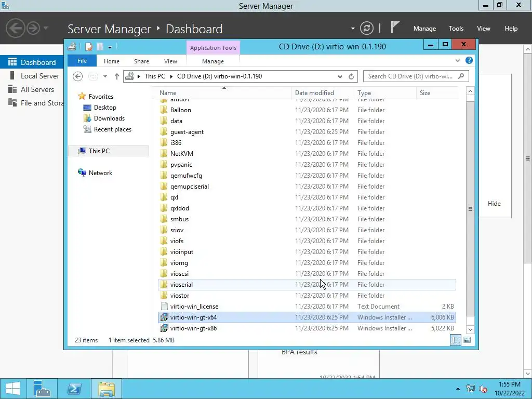Sort by the Type column header

tap(385, 92)
